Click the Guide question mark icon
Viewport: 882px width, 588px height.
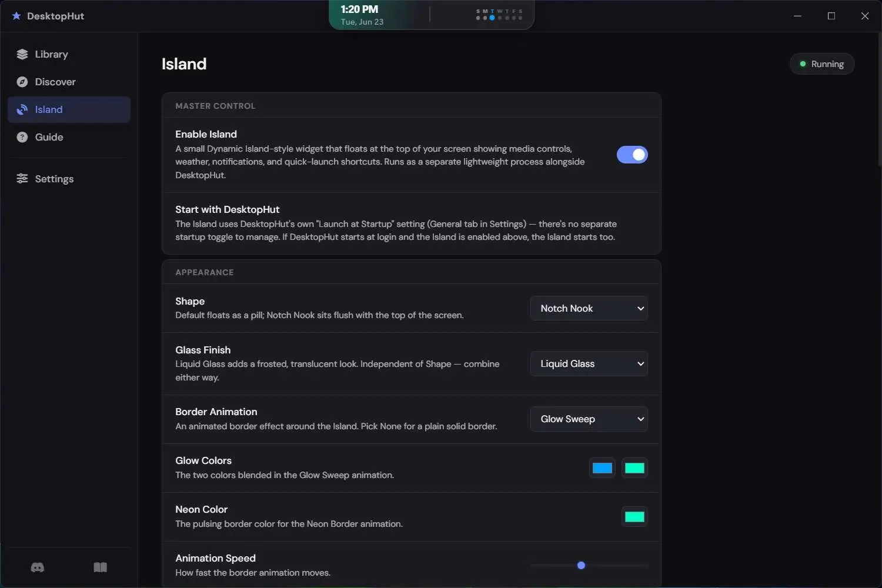coord(22,137)
